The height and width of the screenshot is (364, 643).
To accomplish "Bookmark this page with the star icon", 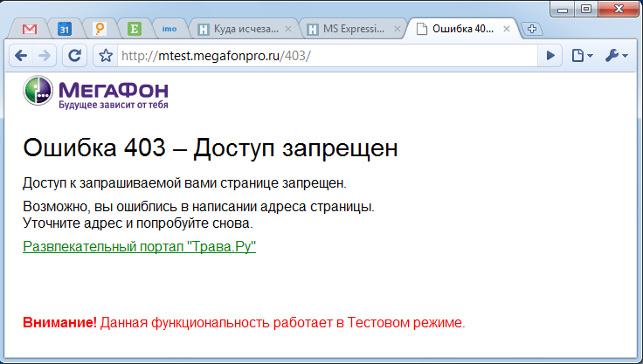I will pos(106,55).
